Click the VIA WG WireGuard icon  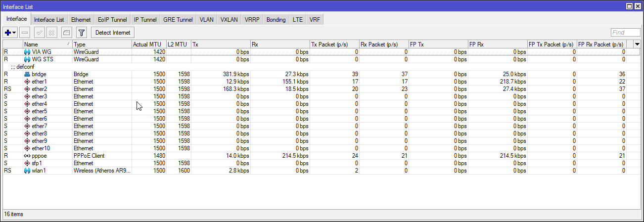point(27,52)
